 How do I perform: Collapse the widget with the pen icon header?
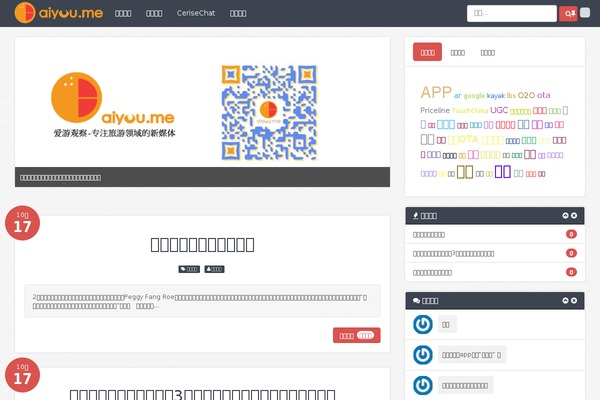(x=565, y=216)
